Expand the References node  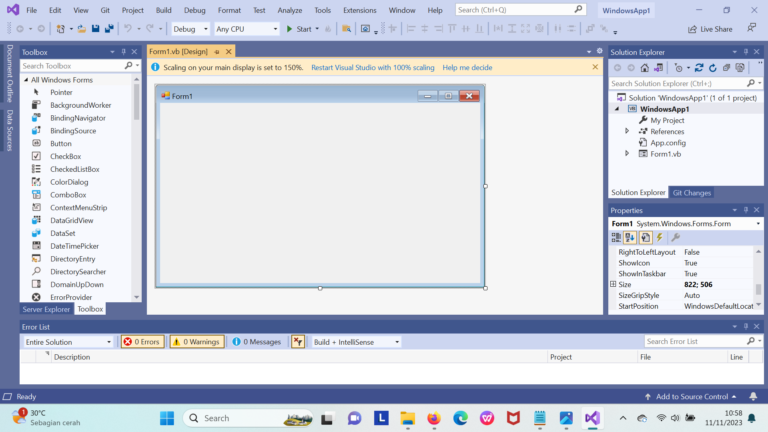pyautogui.click(x=627, y=131)
